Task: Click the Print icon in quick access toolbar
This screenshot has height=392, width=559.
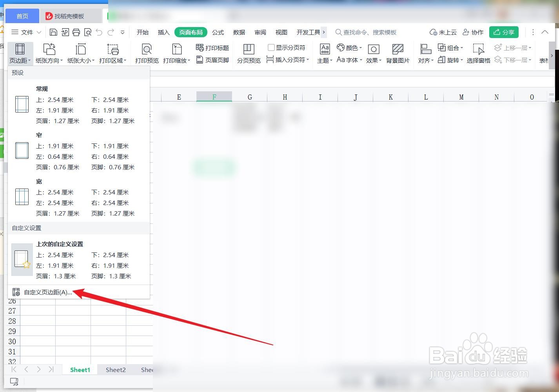Action: (76, 32)
